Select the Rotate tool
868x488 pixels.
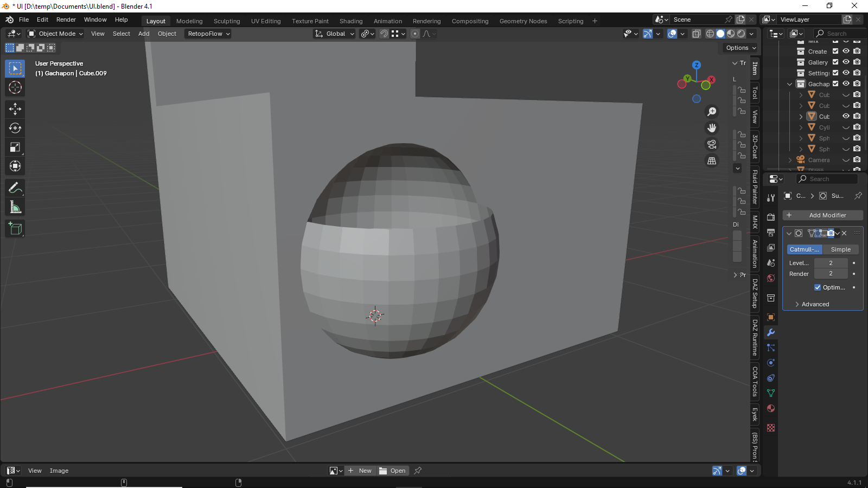pos(15,128)
